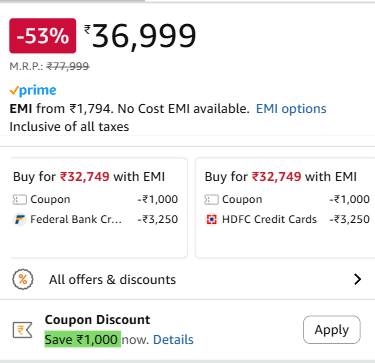
Task: Click the highlighted Save ₹1,000 text
Action: [x=83, y=339]
